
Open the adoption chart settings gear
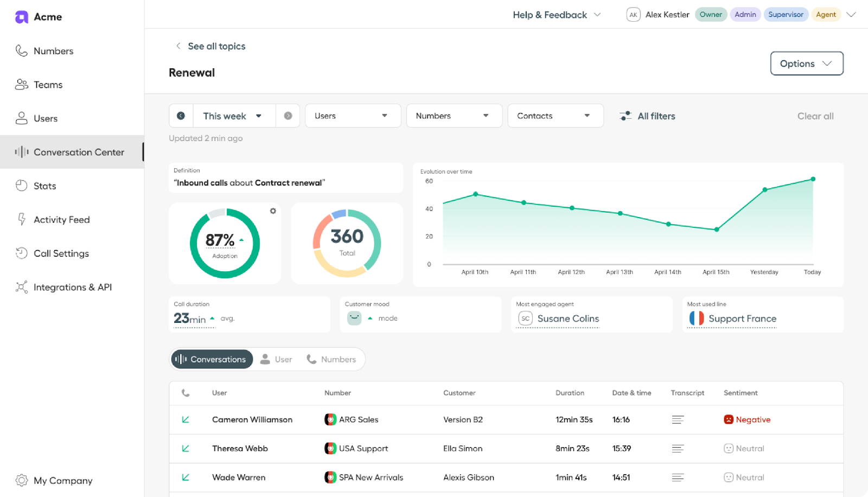(273, 211)
